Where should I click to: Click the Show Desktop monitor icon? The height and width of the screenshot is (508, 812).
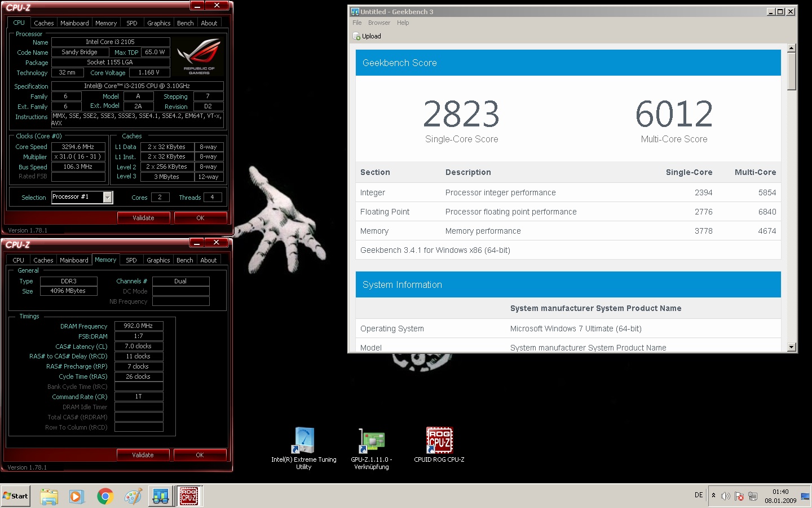point(805,496)
